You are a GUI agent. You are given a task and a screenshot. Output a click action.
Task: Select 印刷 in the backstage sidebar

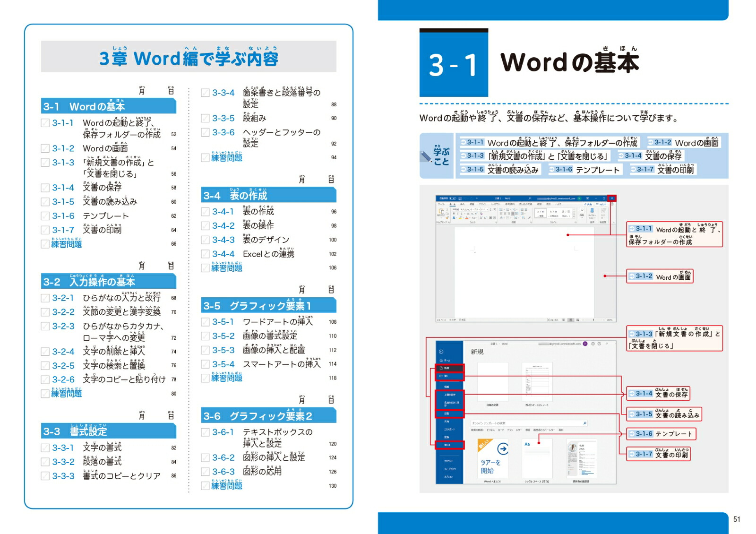pyautogui.click(x=449, y=413)
